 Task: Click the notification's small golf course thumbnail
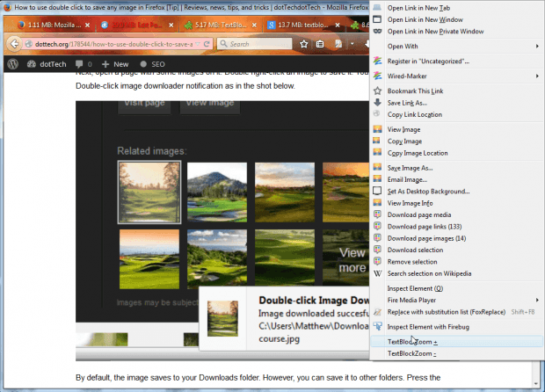point(222,319)
